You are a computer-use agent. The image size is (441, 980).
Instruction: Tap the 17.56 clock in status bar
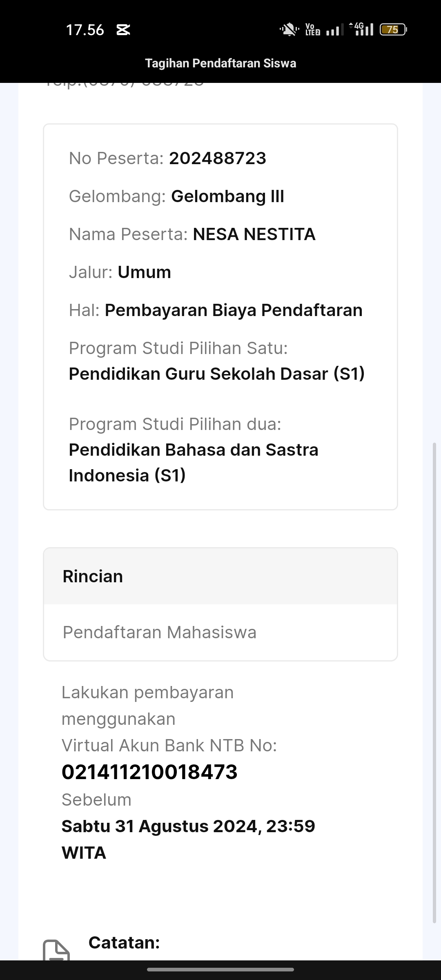tap(85, 30)
